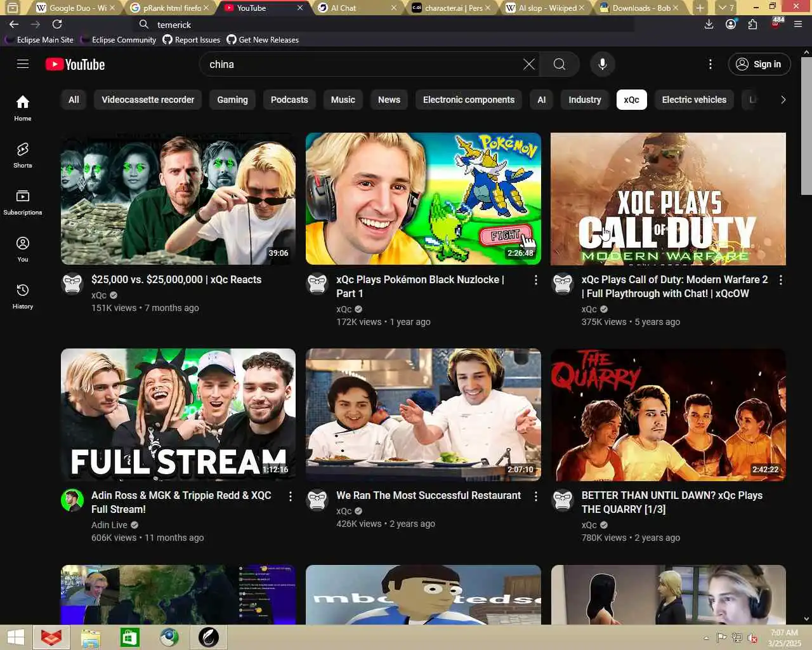812x650 pixels.
Task: Click the magnifier search button
Action: point(560,64)
